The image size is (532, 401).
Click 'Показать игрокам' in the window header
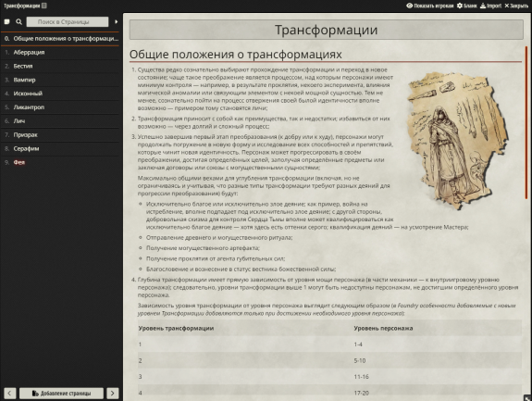[430, 6]
